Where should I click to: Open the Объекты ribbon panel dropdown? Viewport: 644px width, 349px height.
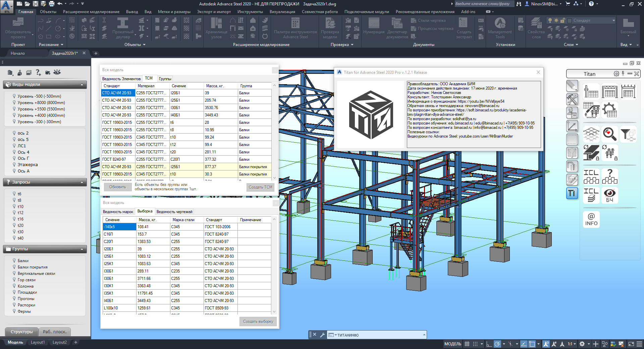(135, 45)
